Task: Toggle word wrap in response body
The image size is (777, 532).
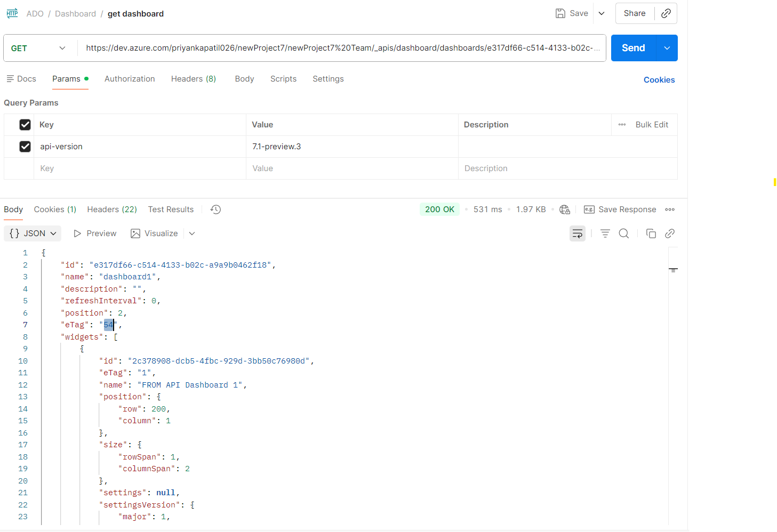Action: 578,233
